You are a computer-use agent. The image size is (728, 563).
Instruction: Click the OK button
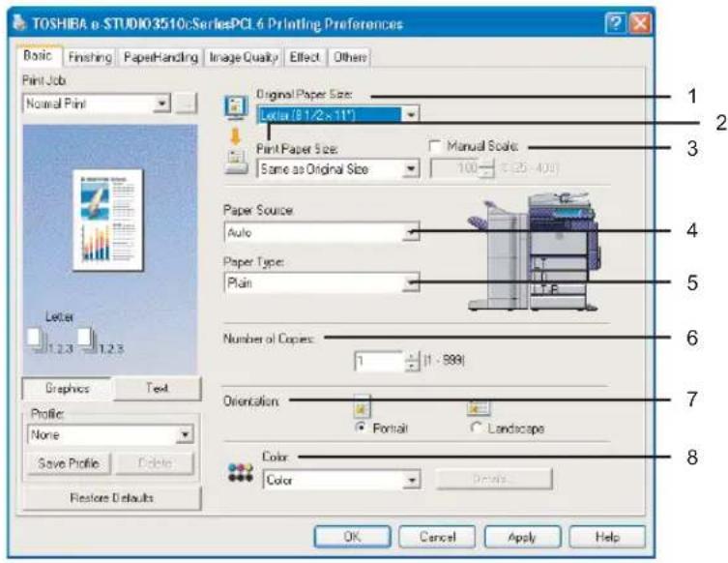point(352,537)
